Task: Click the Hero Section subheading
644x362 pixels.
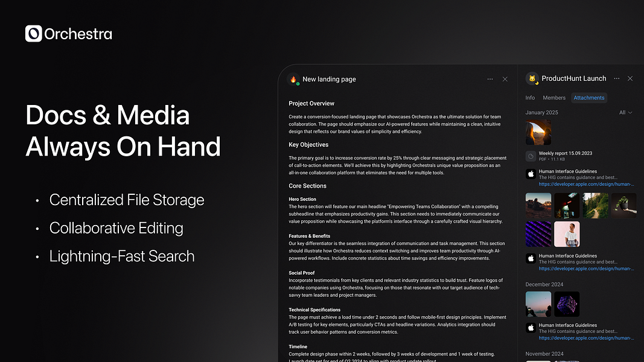Action: (x=302, y=199)
